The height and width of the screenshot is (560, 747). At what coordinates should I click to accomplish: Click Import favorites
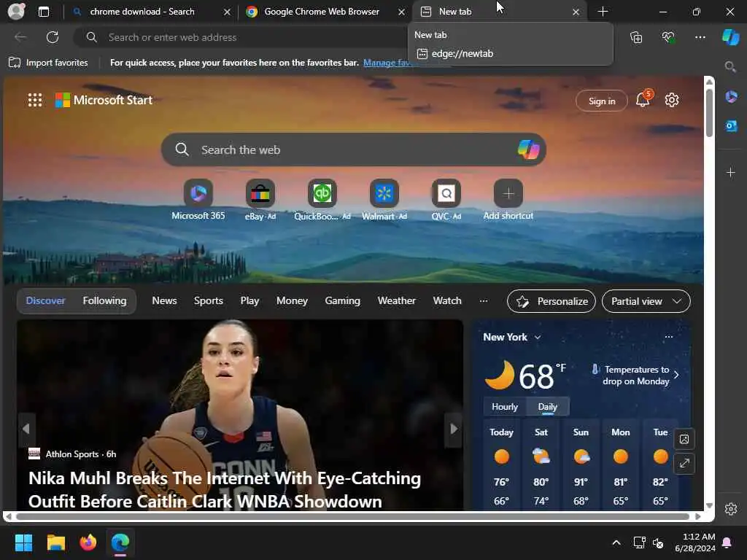pos(48,63)
